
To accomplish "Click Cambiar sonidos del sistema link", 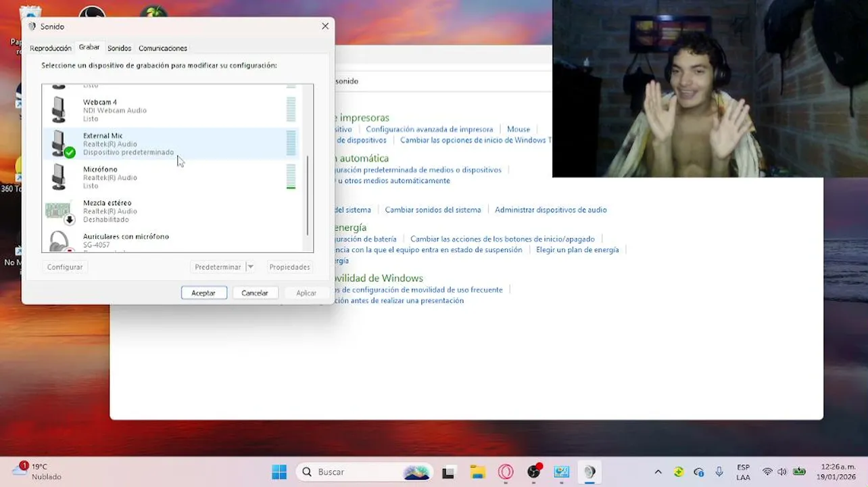I will pos(433,210).
